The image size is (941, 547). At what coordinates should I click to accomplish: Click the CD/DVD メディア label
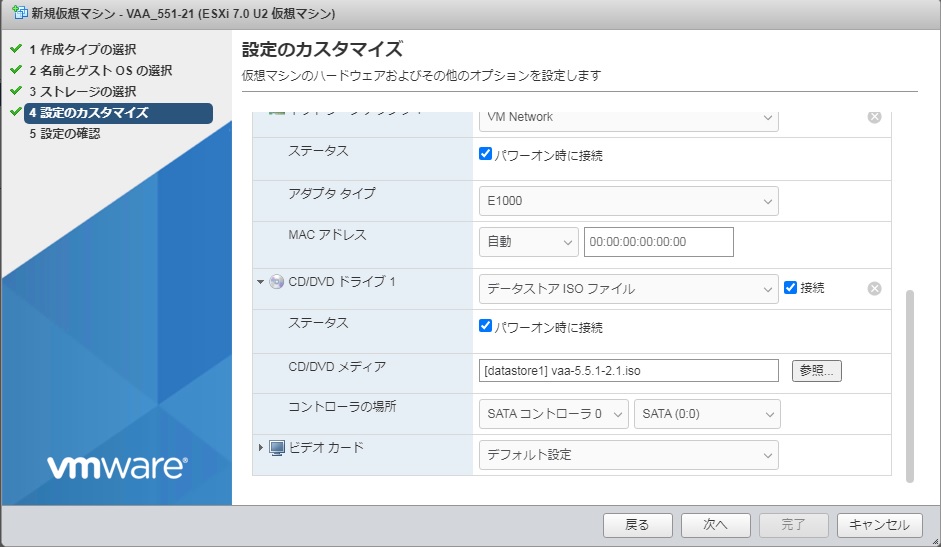(337, 367)
